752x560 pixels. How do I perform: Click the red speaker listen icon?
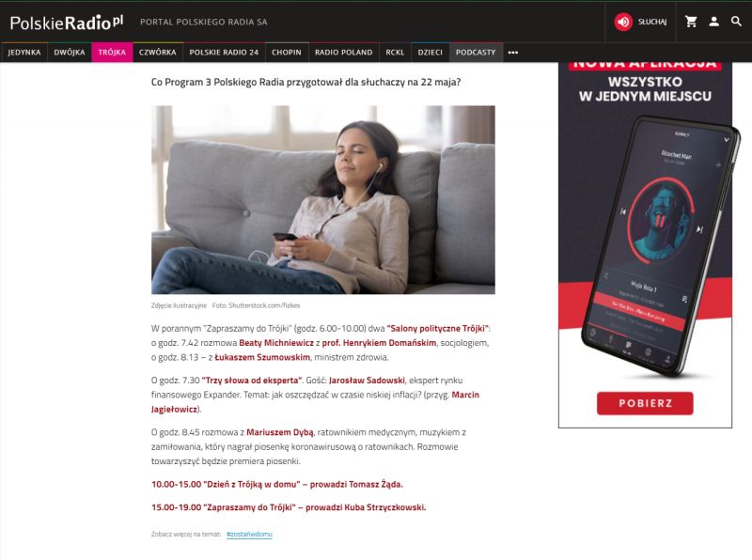click(x=623, y=22)
